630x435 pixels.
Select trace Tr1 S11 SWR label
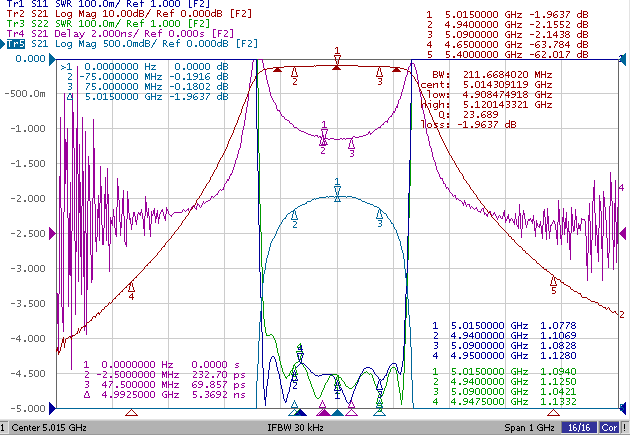[x=108, y=4]
